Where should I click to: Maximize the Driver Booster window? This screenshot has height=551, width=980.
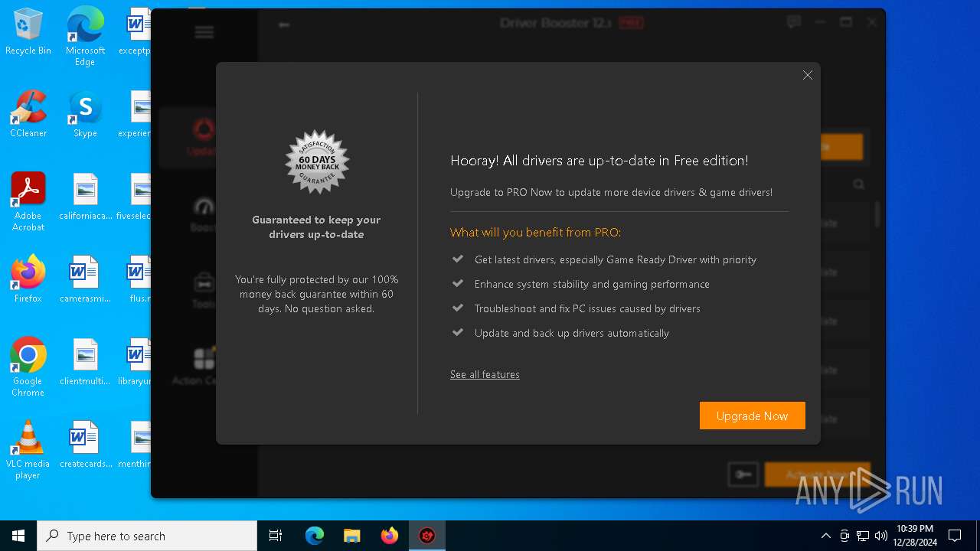click(846, 22)
